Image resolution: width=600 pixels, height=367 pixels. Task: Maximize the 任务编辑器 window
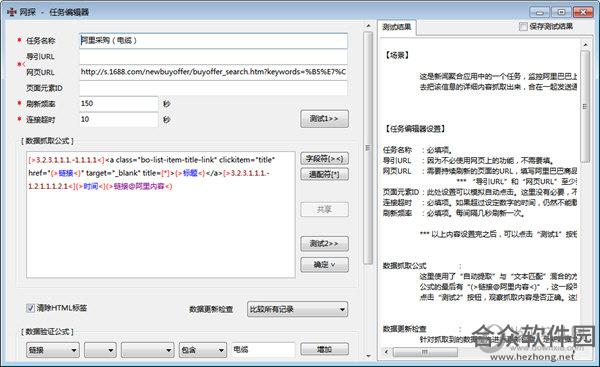pos(561,12)
